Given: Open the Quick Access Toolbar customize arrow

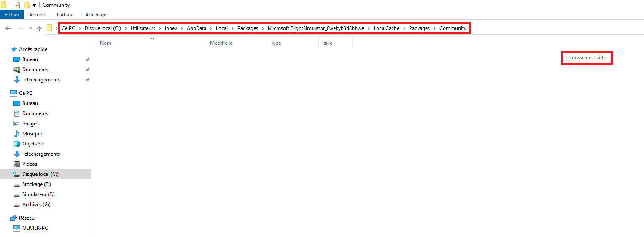Looking at the screenshot, I should pos(34,5).
